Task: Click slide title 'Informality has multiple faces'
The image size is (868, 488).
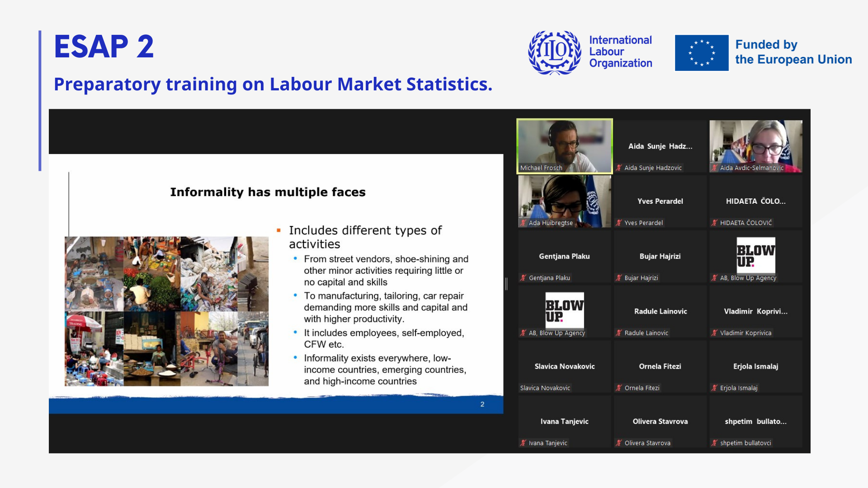Action: click(x=268, y=192)
